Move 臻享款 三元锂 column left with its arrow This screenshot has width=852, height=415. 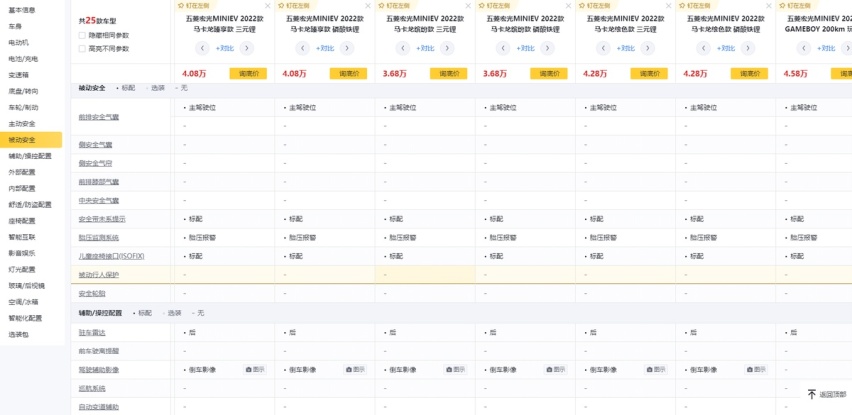[x=202, y=48]
